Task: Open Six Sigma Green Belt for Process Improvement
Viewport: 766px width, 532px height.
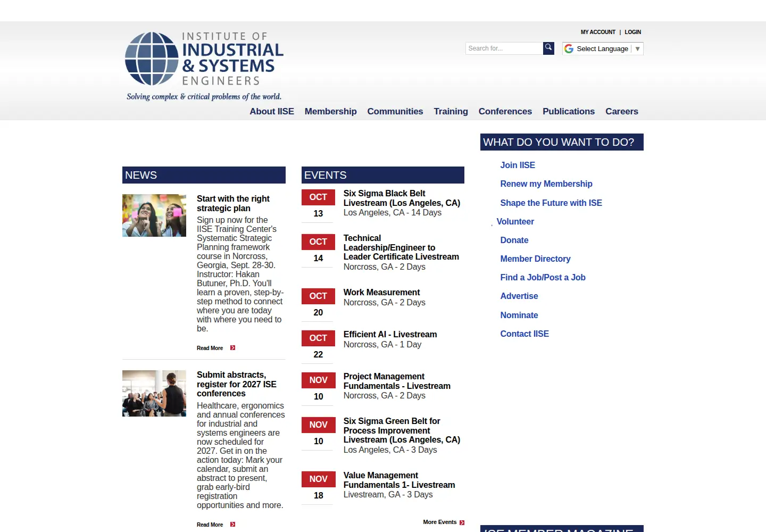Action: click(402, 430)
